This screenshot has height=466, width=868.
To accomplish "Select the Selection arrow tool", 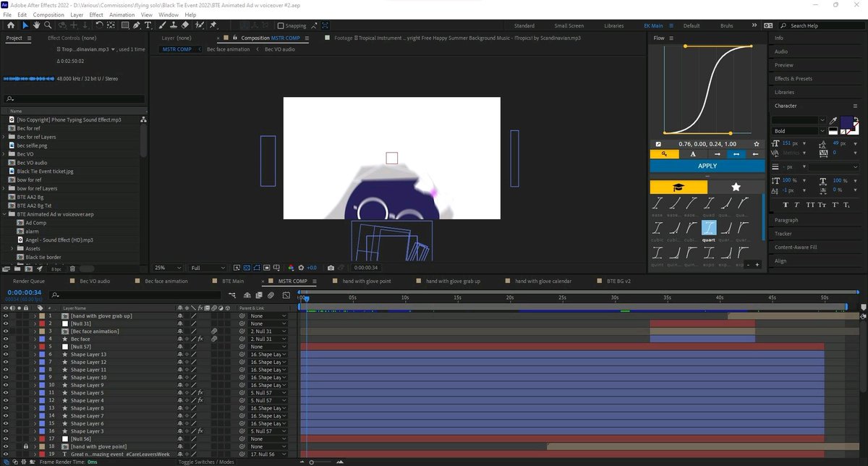I will coord(25,25).
